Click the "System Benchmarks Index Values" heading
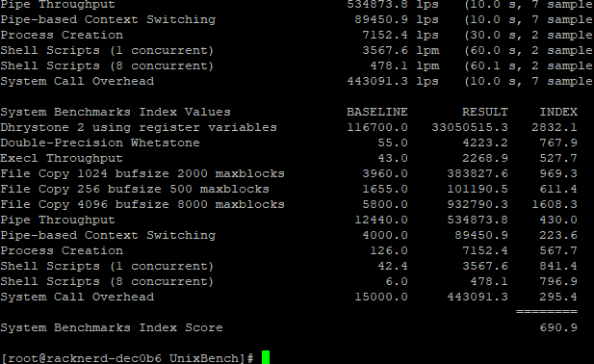 pyautogui.click(x=116, y=112)
